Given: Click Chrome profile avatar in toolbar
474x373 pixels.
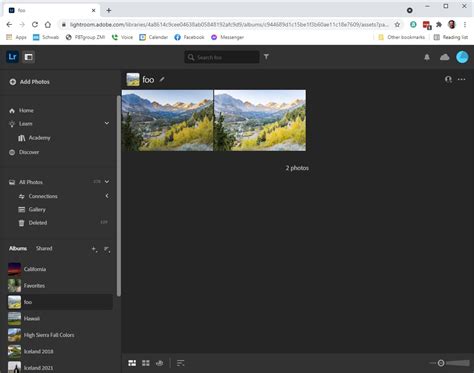Looking at the screenshot, I should (452, 24).
